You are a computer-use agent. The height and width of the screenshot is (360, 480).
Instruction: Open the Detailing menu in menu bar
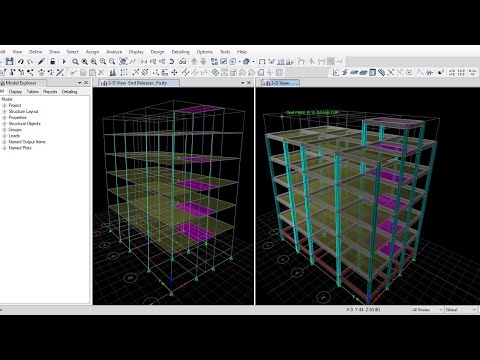(x=180, y=52)
